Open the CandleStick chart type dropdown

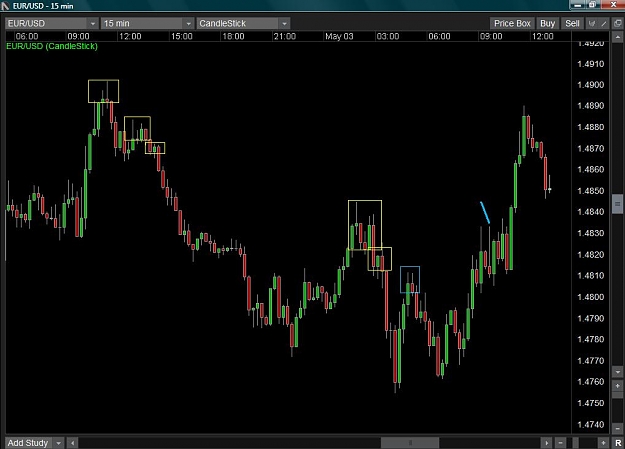[x=243, y=24]
